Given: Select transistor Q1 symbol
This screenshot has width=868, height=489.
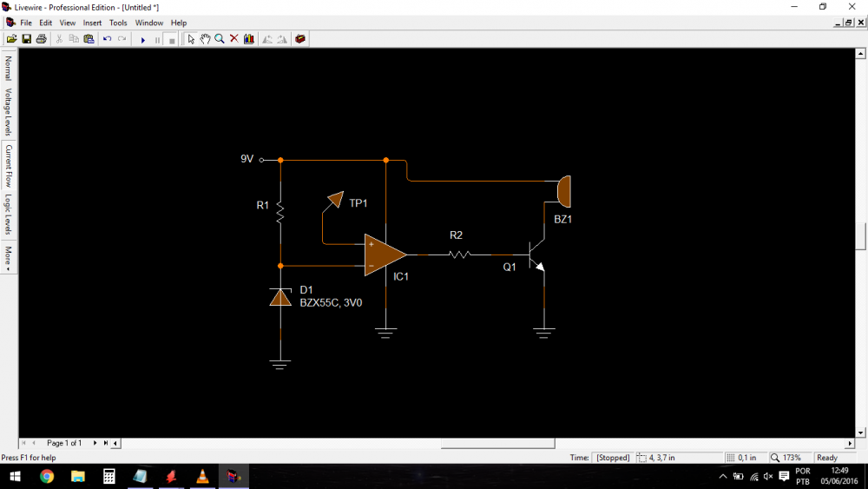Looking at the screenshot, I should pyautogui.click(x=536, y=254).
